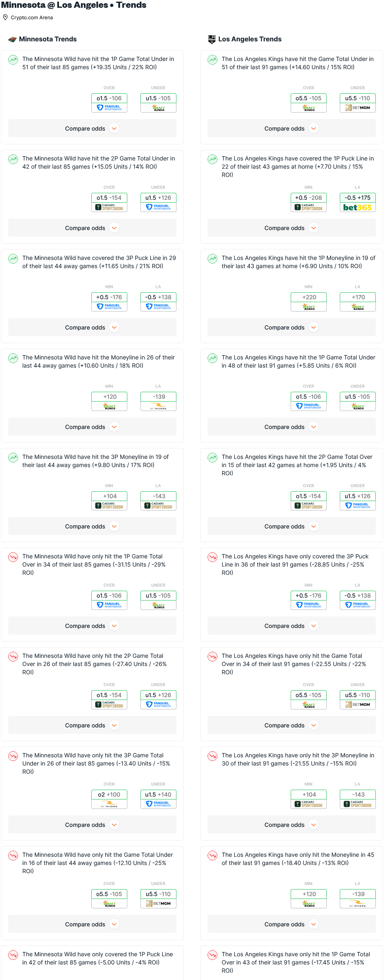
Task: Expand Compare odds for Kings 3P Moneyline trend
Action: (x=291, y=825)
